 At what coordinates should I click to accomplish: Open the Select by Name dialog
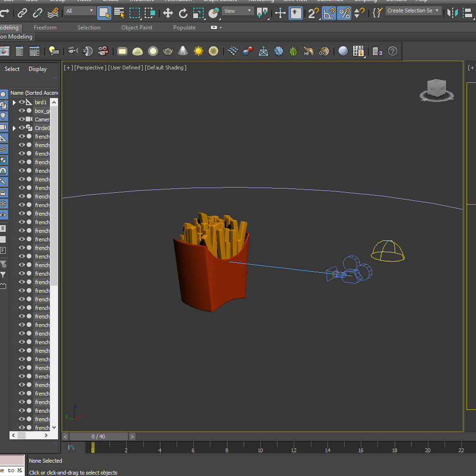tap(119, 10)
